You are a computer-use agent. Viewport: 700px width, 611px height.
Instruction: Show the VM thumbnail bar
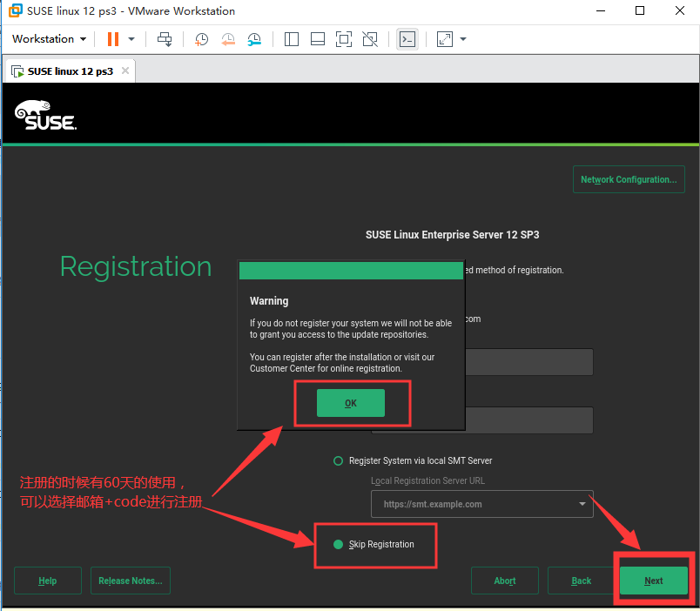coord(317,39)
